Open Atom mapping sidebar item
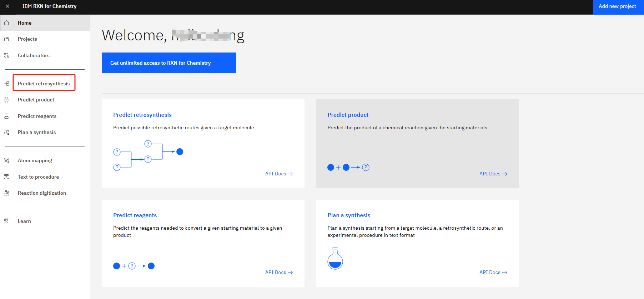Image resolution: width=644 pixels, height=299 pixels. [x=45, y=160]
